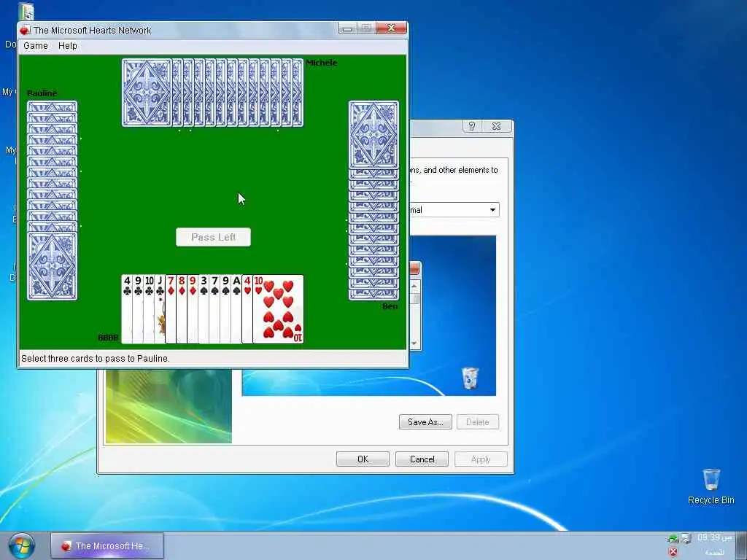The image size is (747, 560).
Task: Click the help question mark in dialog
Action: point(472,126)
